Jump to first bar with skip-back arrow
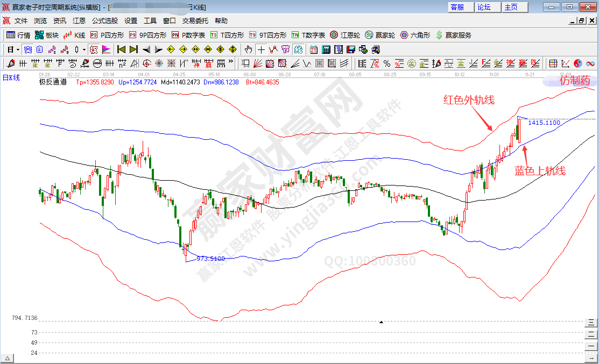599x364 pixels. coord(121,49)
